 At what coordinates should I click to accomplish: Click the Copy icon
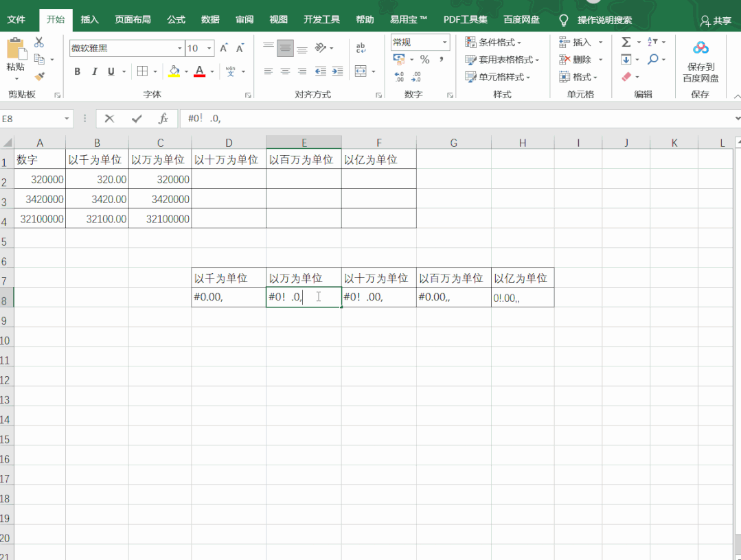40,60
